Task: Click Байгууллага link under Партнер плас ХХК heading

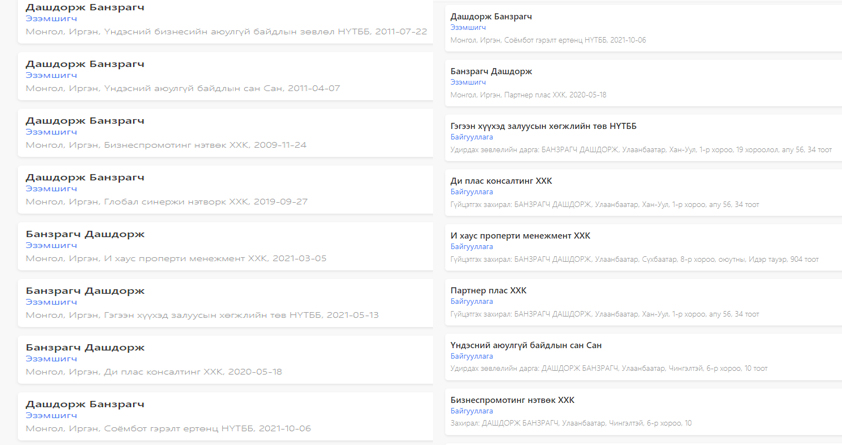Action: 471,301
